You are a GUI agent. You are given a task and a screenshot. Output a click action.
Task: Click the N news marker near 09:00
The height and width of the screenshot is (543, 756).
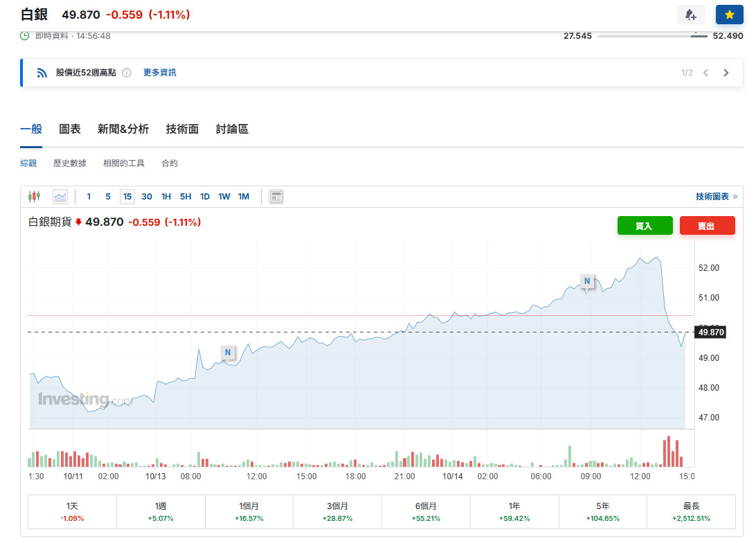(587, 281)
